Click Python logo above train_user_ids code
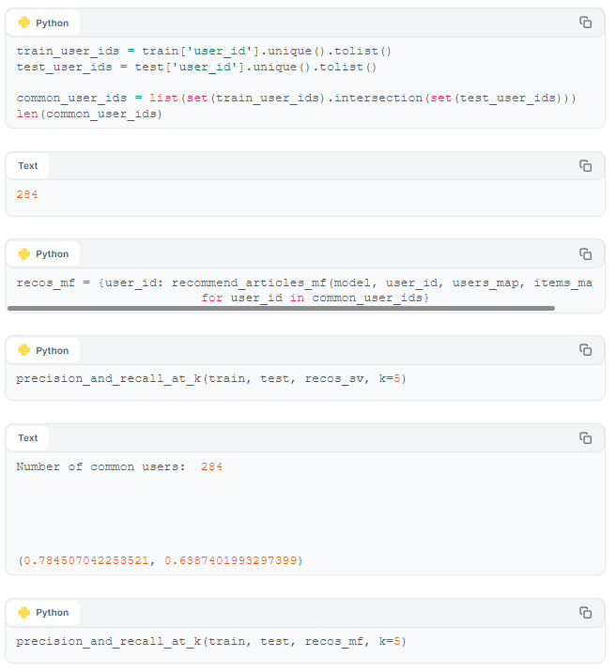616x672 pixels. point(24,23)
